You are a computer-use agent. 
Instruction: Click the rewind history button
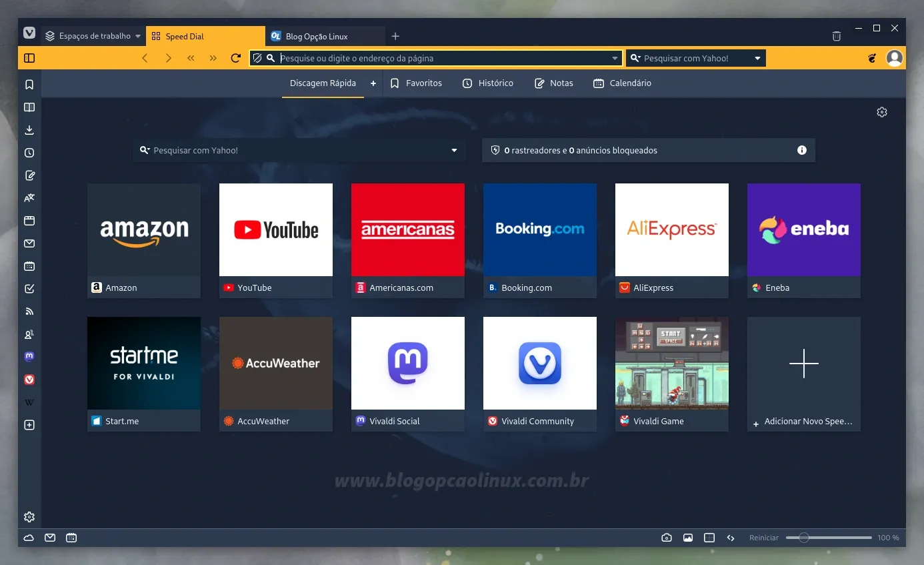tap(191, 58)
